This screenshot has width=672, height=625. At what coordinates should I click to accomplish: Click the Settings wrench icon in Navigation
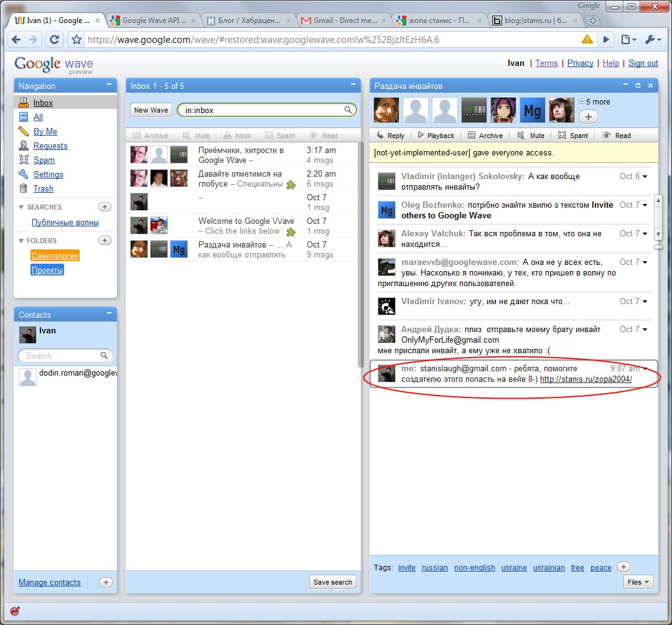(x=24, y=174)
